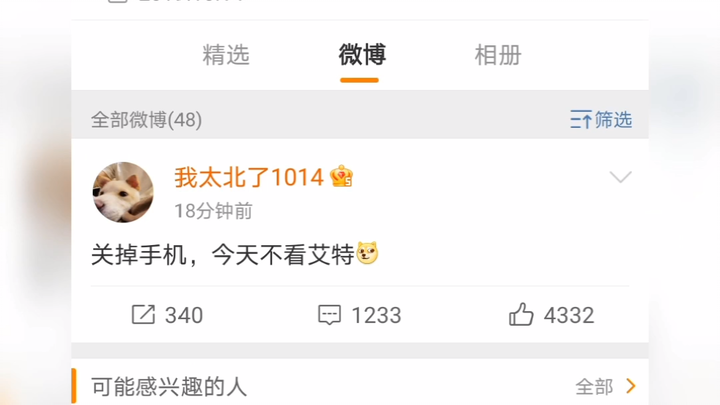The image size is (720, 405).
Task: Click the dog avatar thumbnail
Action: point(123,192)
